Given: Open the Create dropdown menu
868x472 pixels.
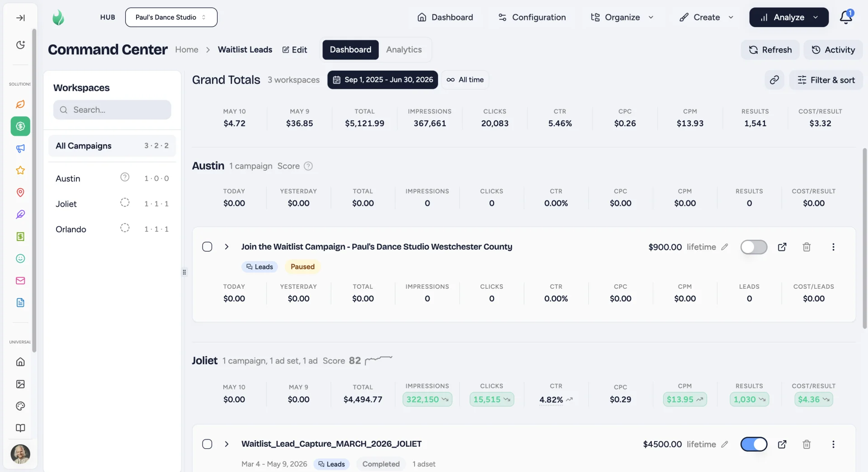Looking at the screenshot, I should coord(706,17).
